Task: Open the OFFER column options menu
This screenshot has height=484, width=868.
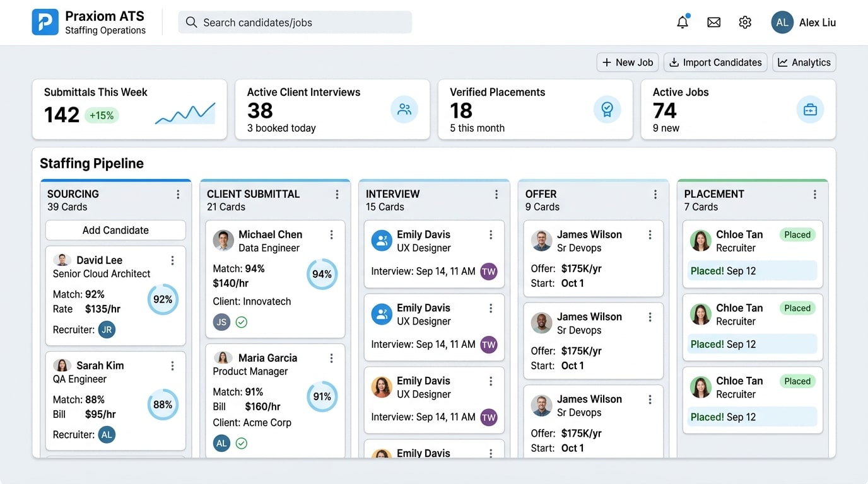Action: [655, 195]
